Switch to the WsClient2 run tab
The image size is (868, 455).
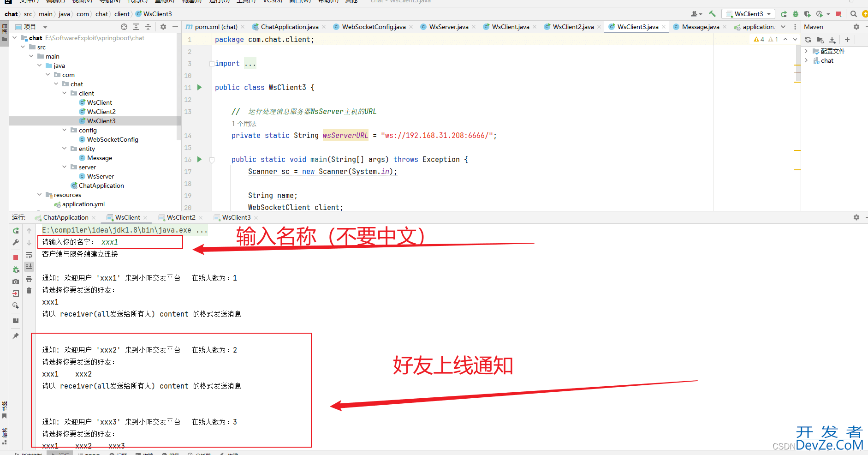coord(181,217)
